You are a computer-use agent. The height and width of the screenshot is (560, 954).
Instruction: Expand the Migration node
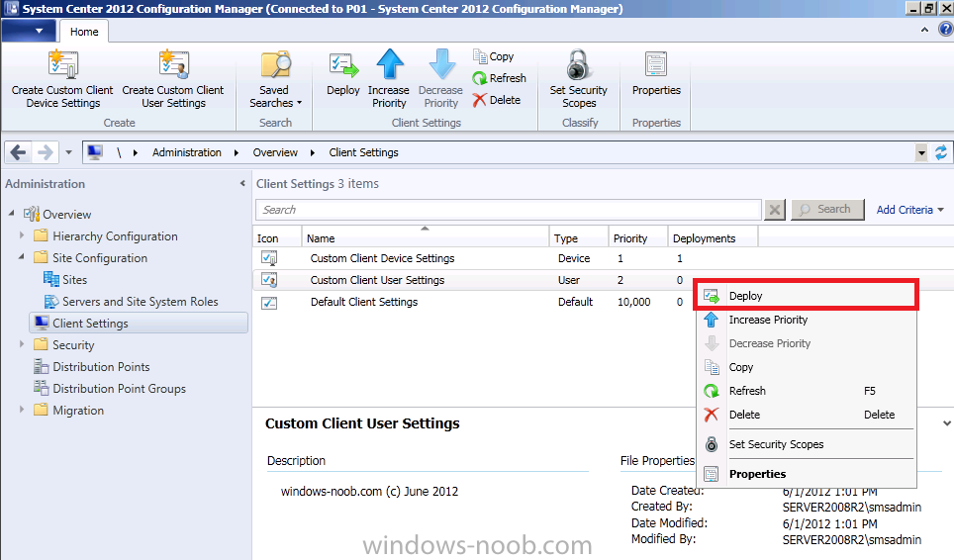[22, 410]
